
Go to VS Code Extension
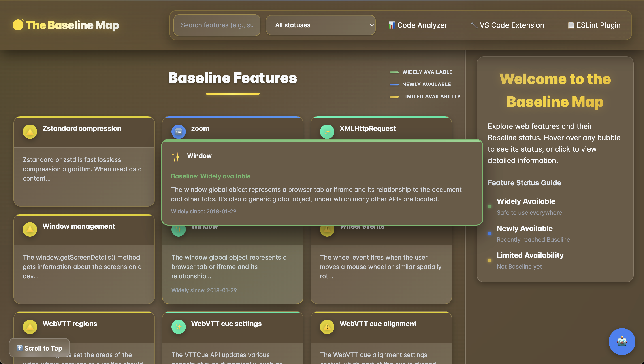click(x=507, y=25)
